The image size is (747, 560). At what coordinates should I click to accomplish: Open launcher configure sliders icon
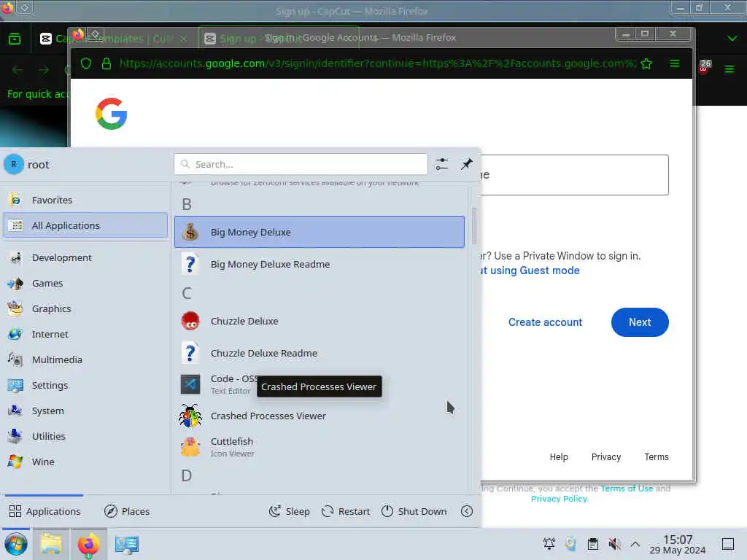pyautogui.click(x=441, y=164)
